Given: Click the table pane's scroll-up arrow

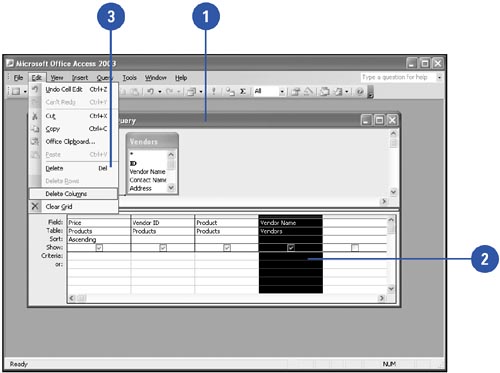Looking at the screenshot, I should click(393, 134).
